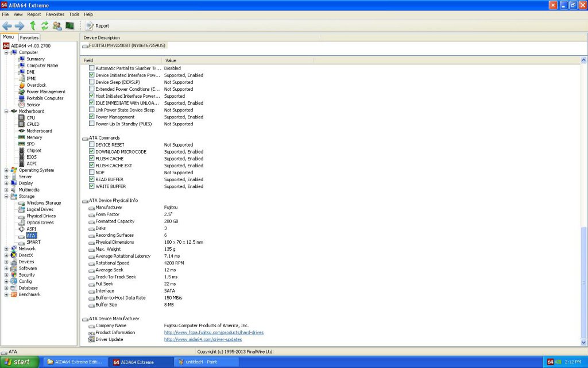Open the SMART page under Storage
This screenshot has width=588, height=368.
(33, 242)
